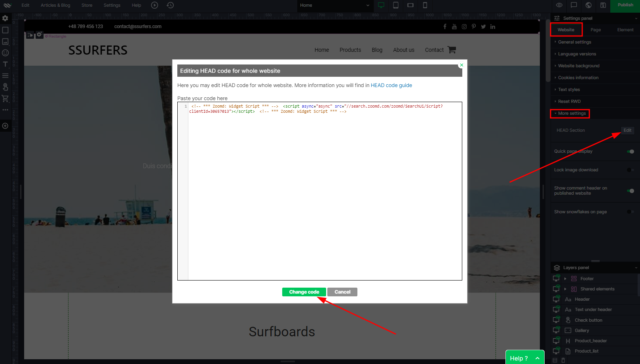This screenshot has height=364, width=640.
Task: Select the menu lines tool
Action: click(x=5, y=76)
